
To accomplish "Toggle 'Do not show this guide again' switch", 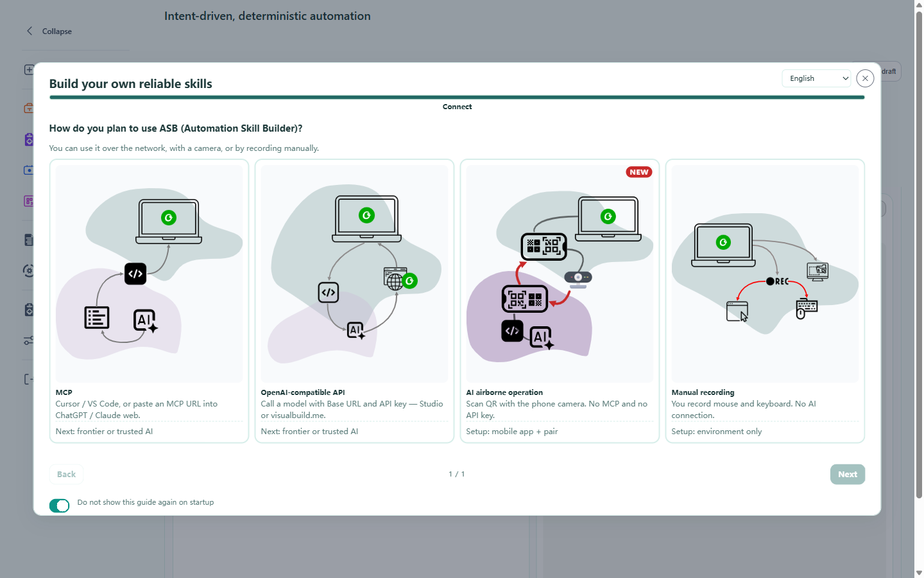I will pyautogui.click(x=59, y=506).
